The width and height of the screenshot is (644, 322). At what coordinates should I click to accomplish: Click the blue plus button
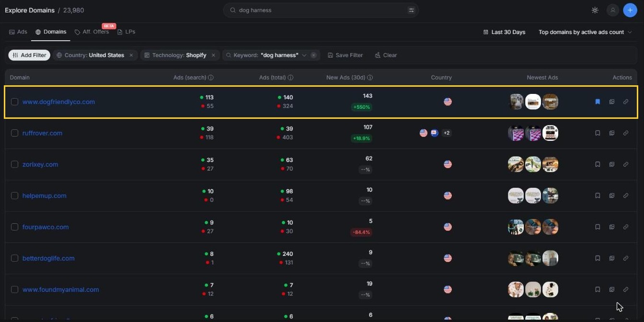[x=630, y=10]
